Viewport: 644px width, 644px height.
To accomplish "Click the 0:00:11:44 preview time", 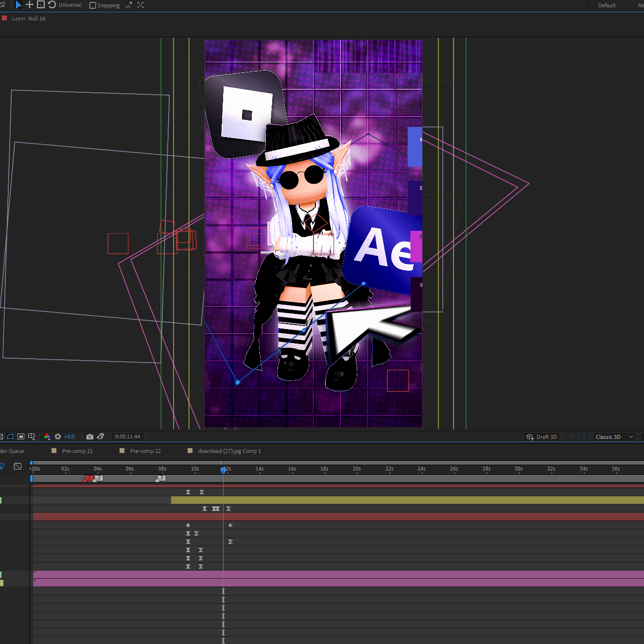I will 127,436.
